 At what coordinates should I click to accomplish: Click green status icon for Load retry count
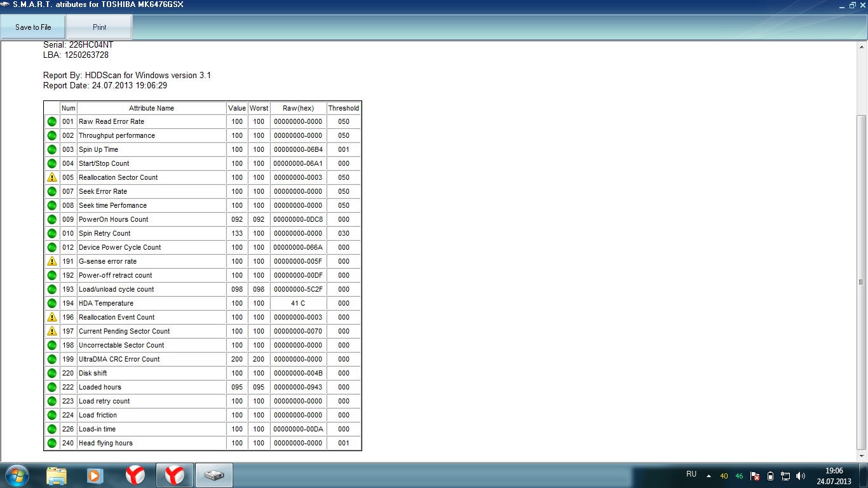tap(52, 401)
